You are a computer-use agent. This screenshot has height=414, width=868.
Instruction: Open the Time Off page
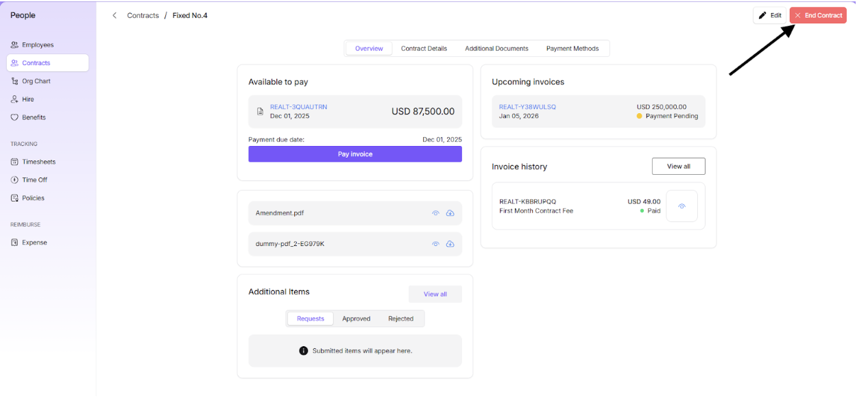pos(34,180)
